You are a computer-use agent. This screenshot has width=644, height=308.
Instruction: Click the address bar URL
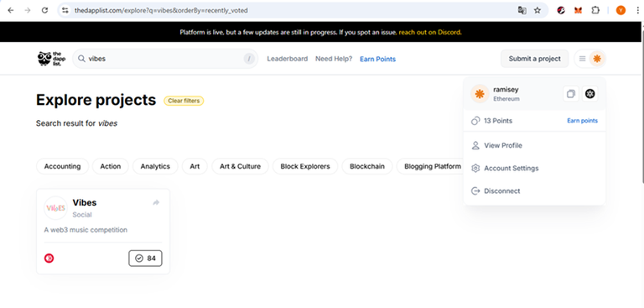[x=161, y=10]
